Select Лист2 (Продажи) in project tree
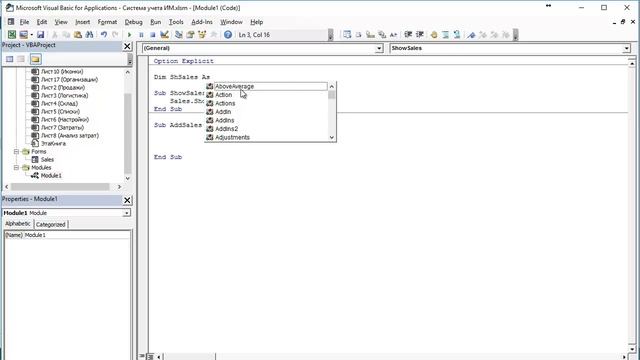Screen dimensions: 640x360 [63, 87]
